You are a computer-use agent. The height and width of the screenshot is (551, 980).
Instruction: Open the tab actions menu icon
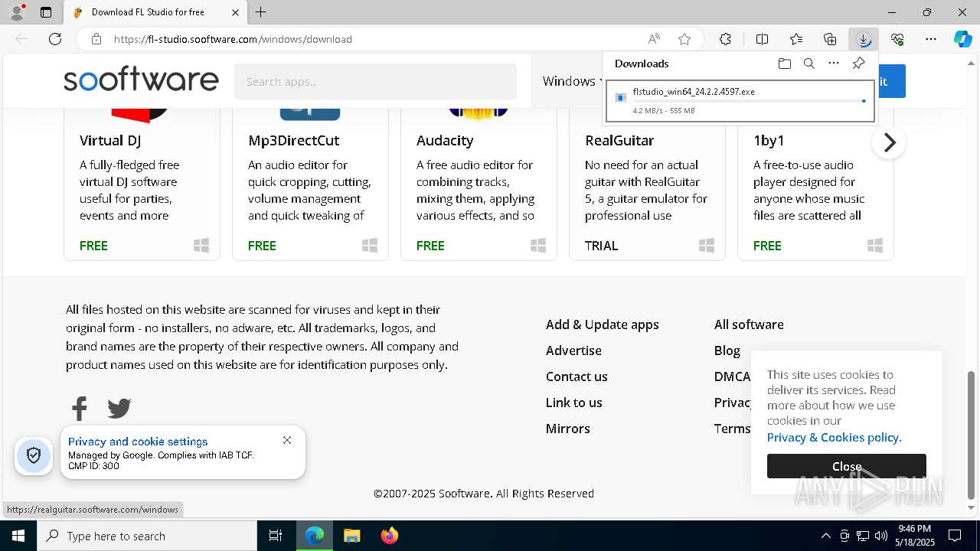pyautogui.click(x=46, y=12)
